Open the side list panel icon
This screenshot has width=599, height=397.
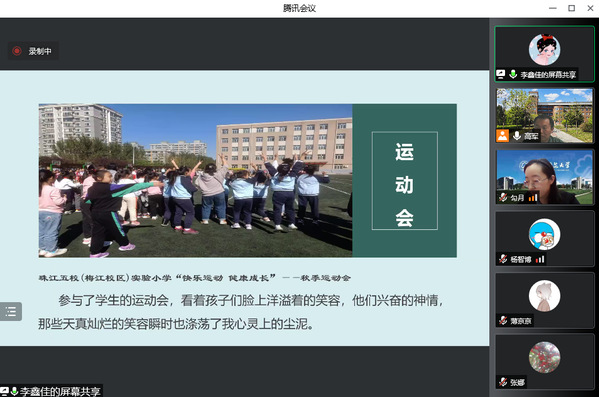click(x=11, y=311)
